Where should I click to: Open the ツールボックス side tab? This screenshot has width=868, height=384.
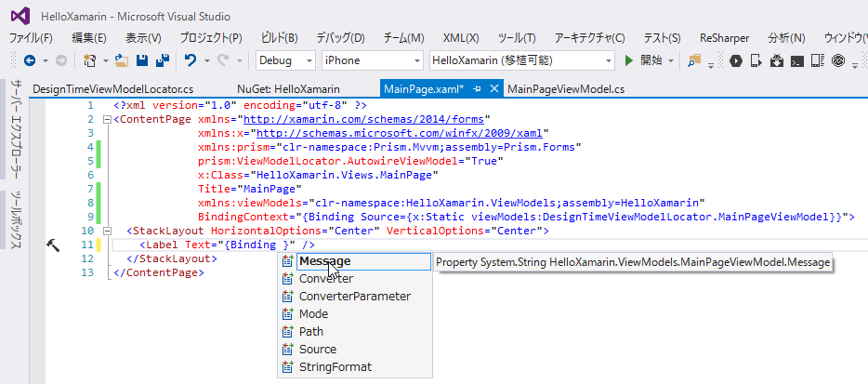[x=16, y=220]
